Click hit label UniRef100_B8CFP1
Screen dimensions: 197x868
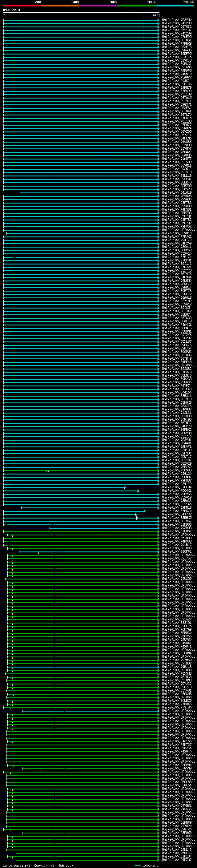pos(176,551)
